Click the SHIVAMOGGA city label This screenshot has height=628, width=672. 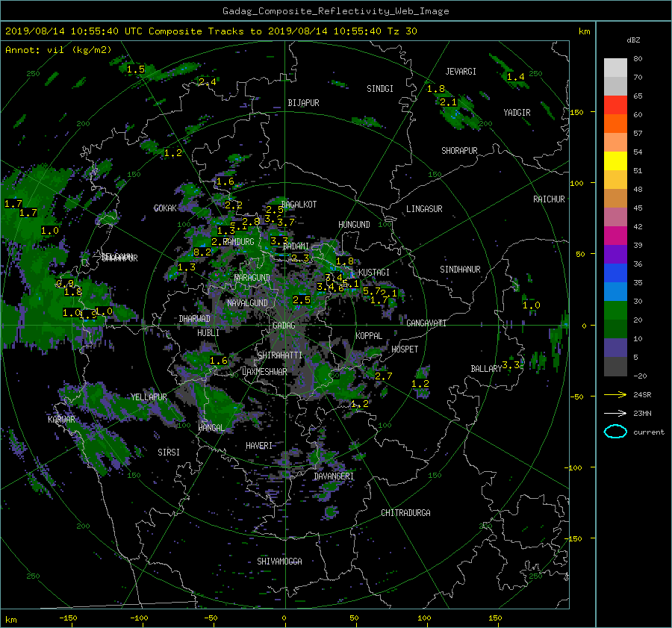pos(279,562)
